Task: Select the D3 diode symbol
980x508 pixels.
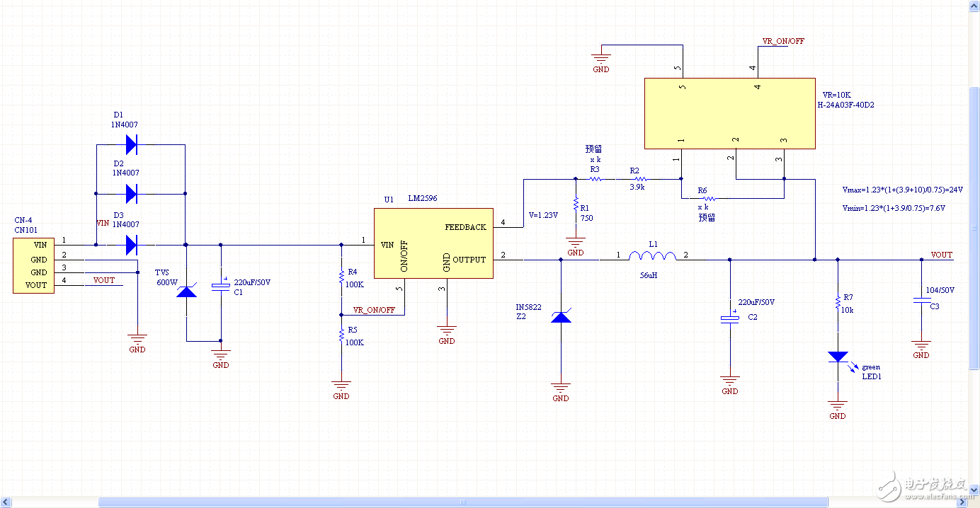Action: coord(131,245)
